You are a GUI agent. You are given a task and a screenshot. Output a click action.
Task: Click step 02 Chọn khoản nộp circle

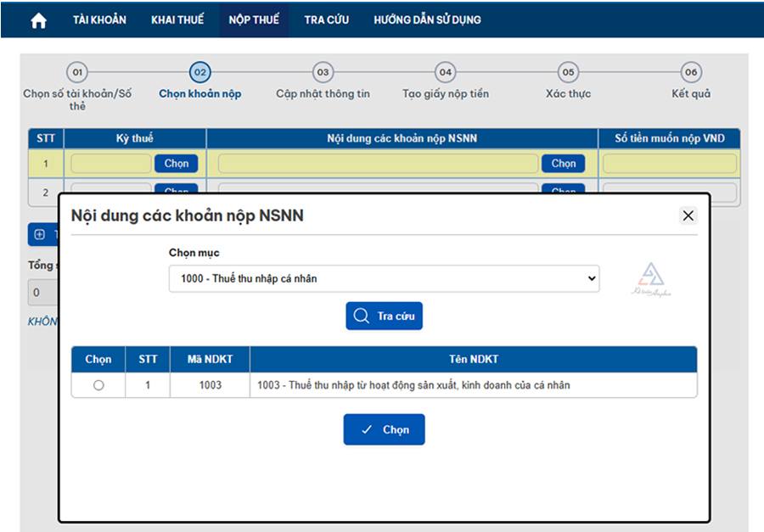(x=200, y=73)
